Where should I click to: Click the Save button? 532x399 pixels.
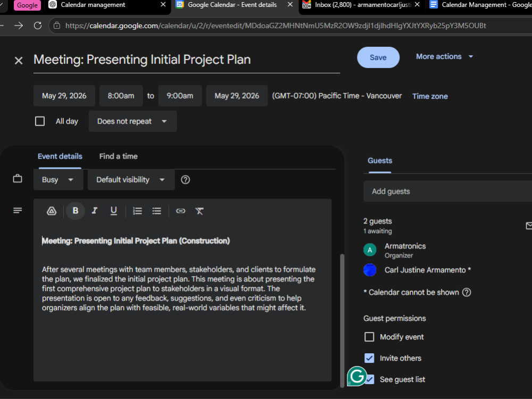[378, 57]
